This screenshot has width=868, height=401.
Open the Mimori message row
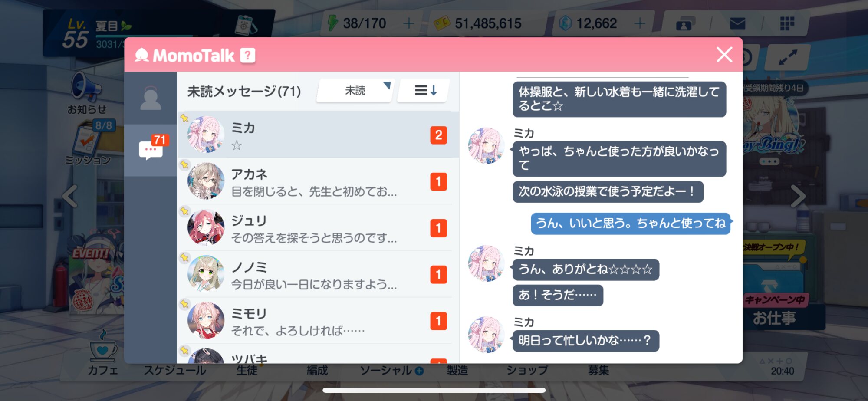click(318, 320)
